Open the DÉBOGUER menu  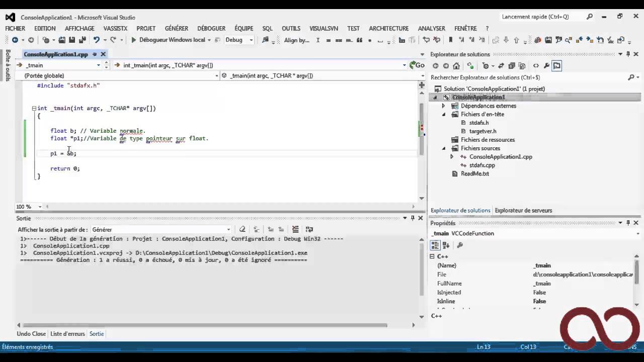tap(211, 29)
